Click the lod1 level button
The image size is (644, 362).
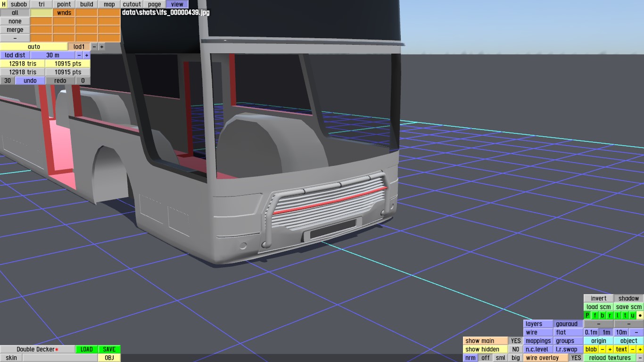click(x=79, y=47)
